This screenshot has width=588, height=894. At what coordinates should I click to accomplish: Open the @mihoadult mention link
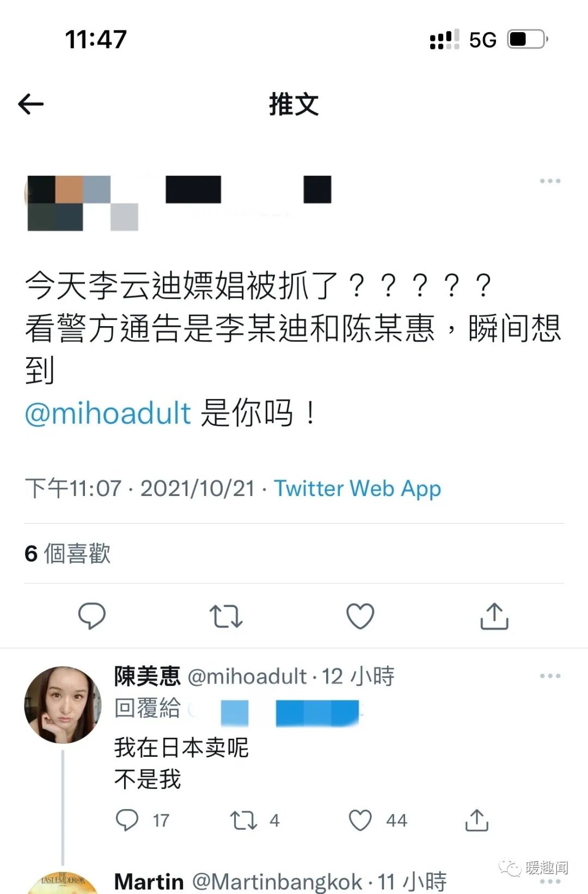click(108, 413)
